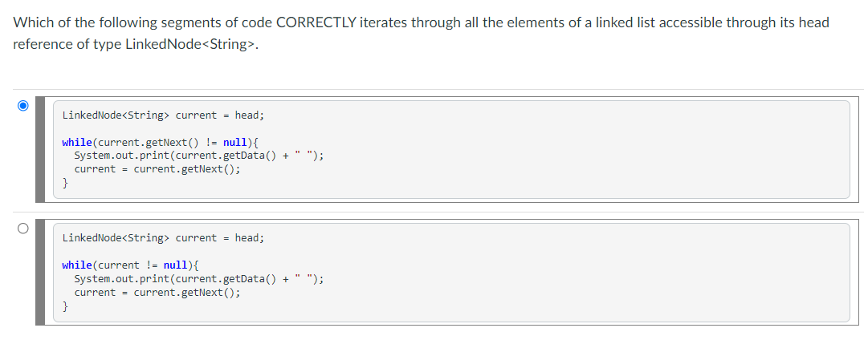
Task: Click the current = current.getNext(); line in the second block
Action: [157, 293]
